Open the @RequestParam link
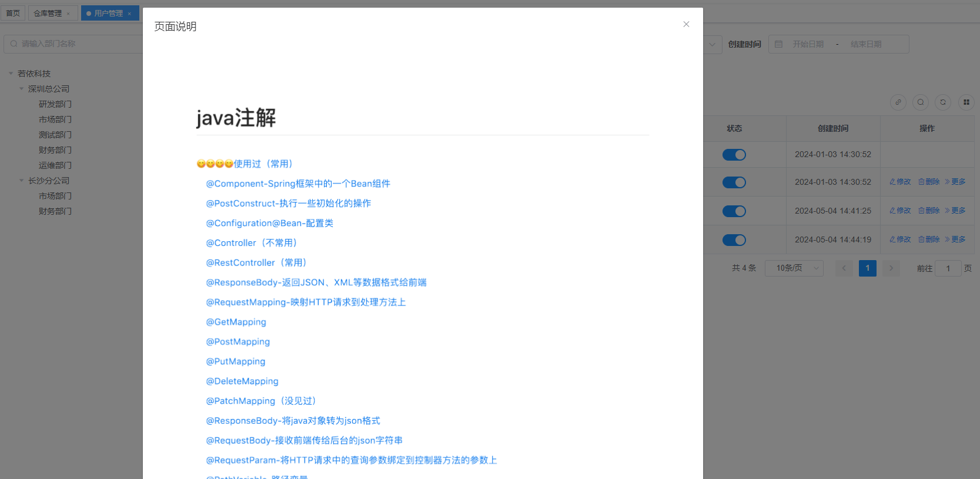The height and width of the screenshot is (479, 980). [x=352, y=460]
